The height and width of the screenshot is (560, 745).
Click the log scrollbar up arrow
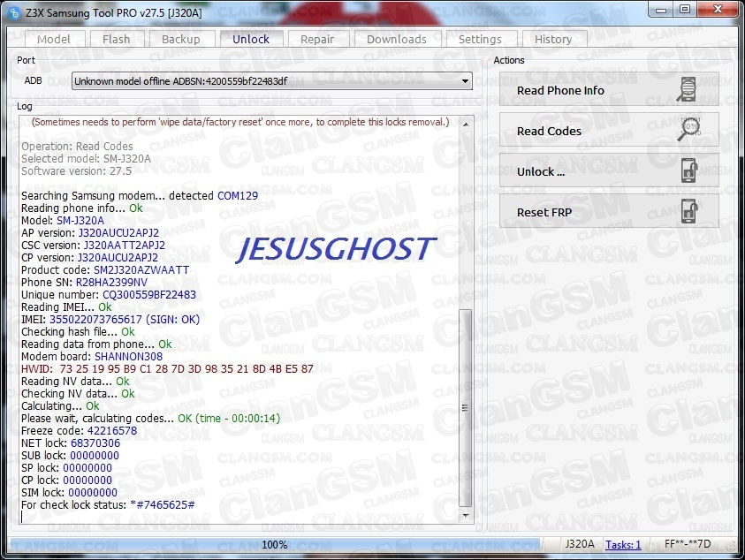pos(466,125)
